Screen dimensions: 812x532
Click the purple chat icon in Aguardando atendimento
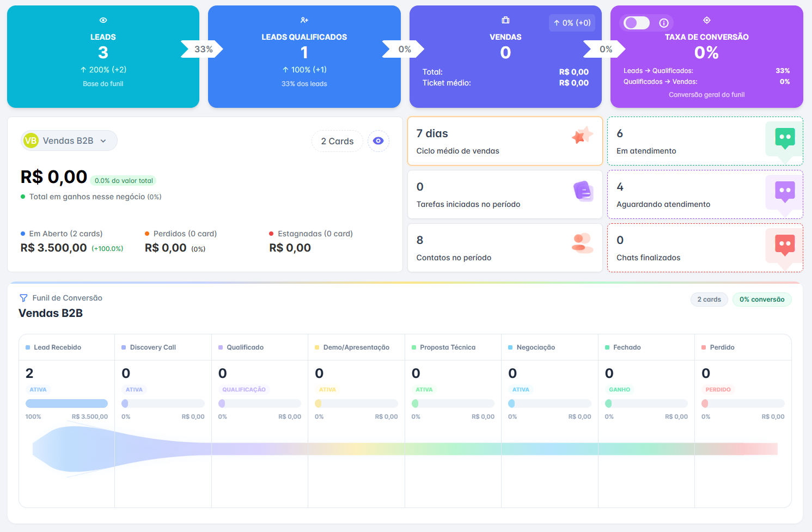click(784, 193)
